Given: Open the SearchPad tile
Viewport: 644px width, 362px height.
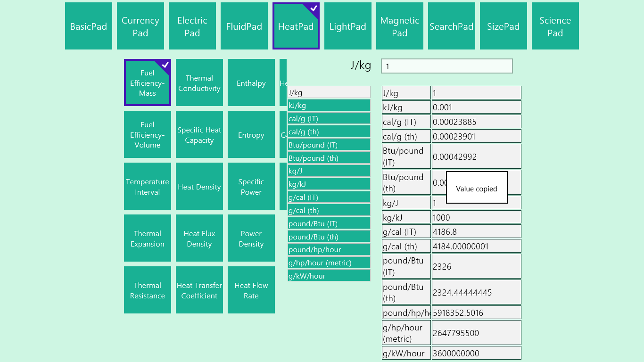Looking at the screenshot, I should point(451,26).
